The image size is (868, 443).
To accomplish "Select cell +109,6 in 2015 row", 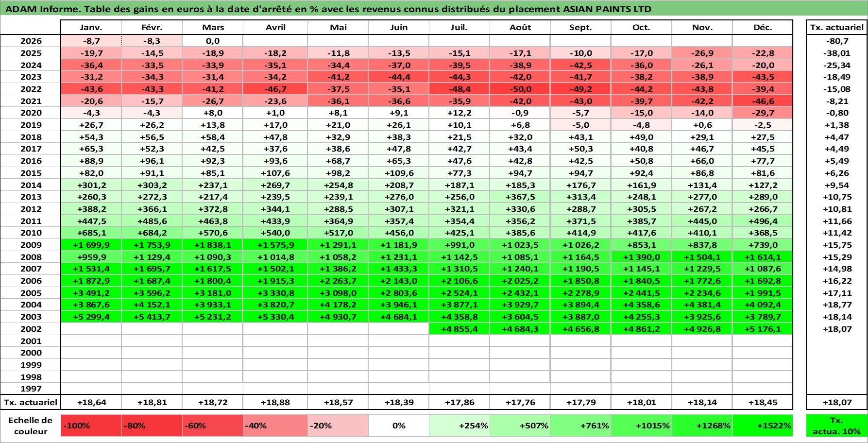I will pyautogui.click(x=399, y=173).
